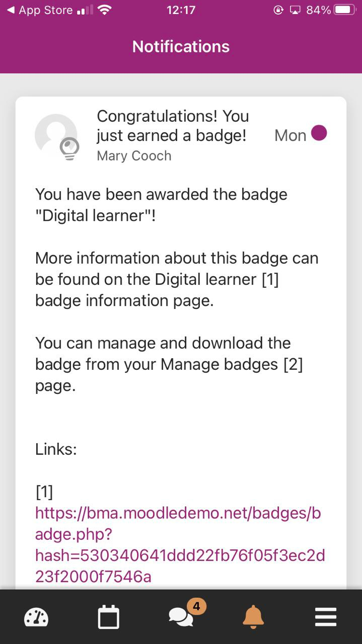Open the dashboard gauge tab icon

[x=36, y=617]
